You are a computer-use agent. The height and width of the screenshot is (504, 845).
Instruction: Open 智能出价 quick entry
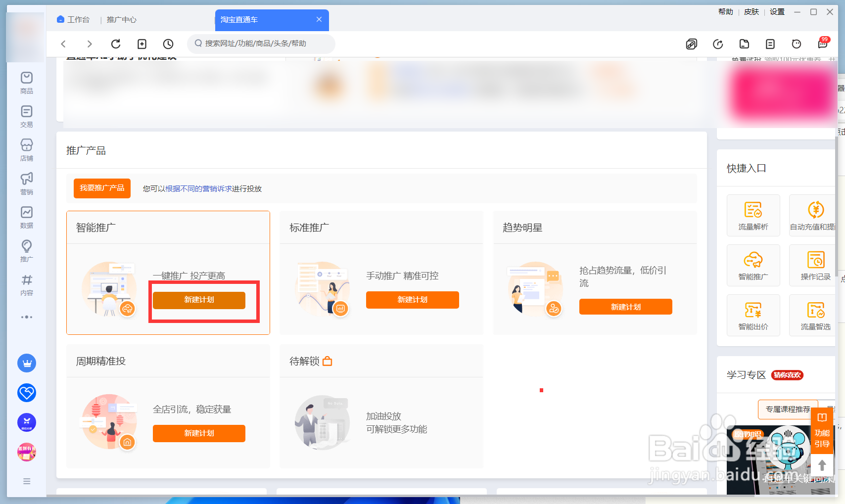click(x=753, y=315)
